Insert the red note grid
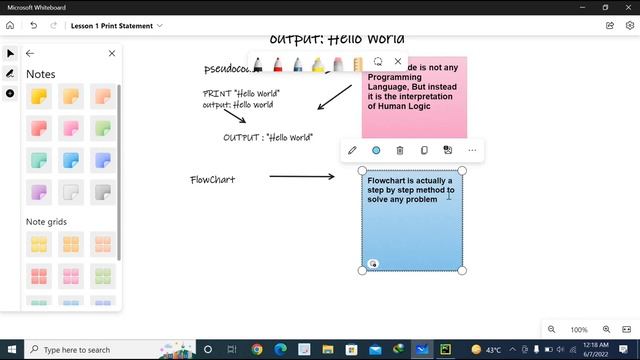The image size is (640, 360). click(x=39, y=276)
